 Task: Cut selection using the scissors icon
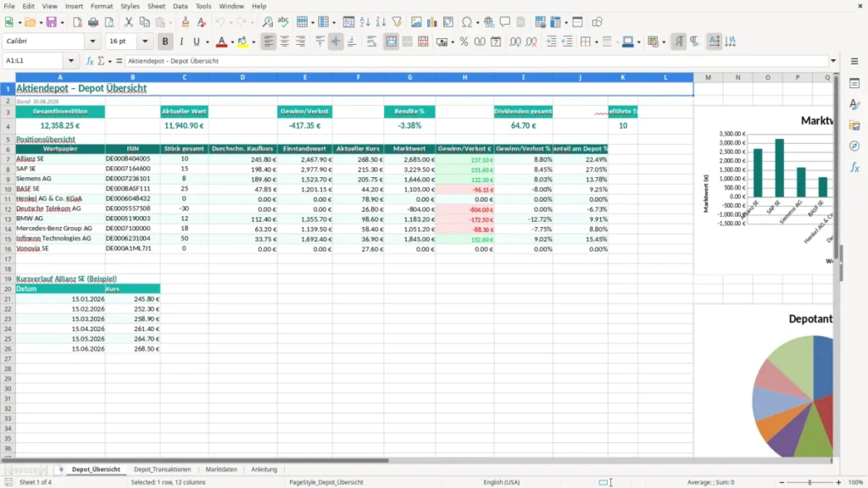[129, 22]
